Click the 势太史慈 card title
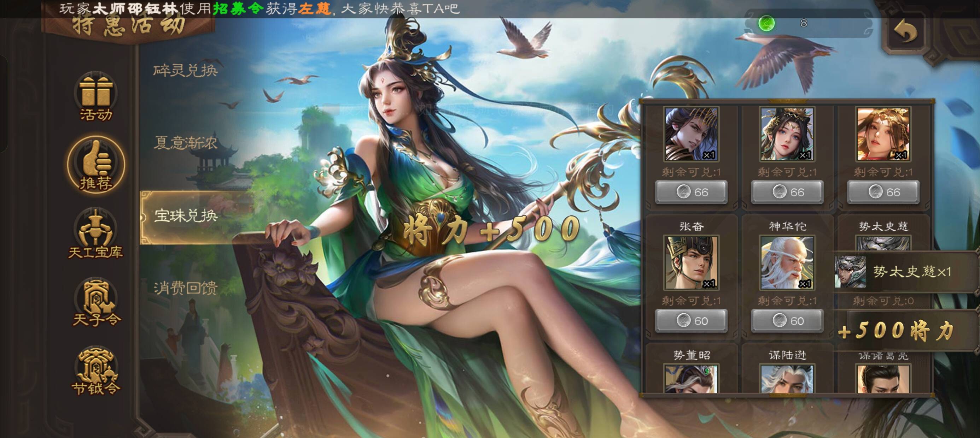Viewport: 980px width, 438px height. tap(883, 227)
